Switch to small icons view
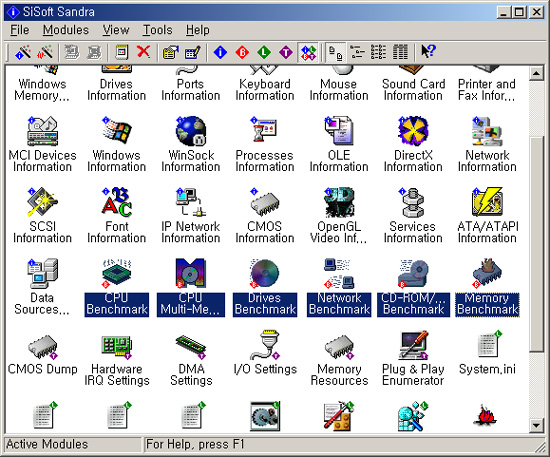Viewport: 550px width, 457px height. pyautogui.click(x=357, y=52)
